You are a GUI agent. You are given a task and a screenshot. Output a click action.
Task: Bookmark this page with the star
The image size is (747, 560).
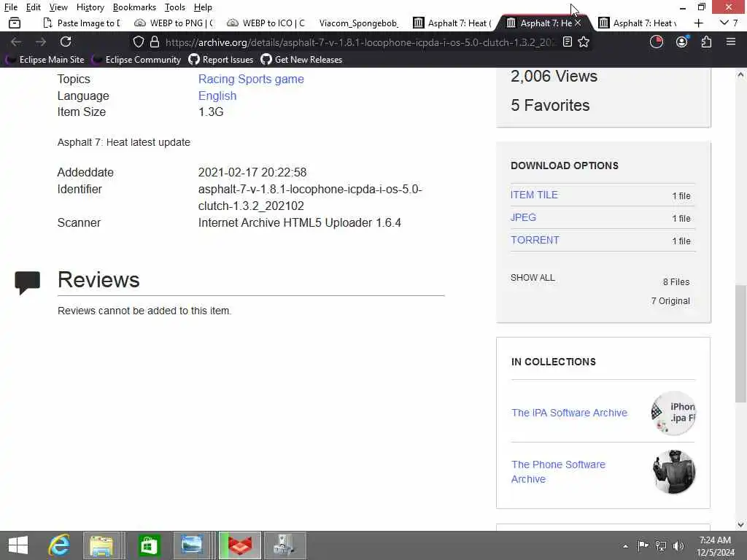pyautogui.click(x=584, y=42)
